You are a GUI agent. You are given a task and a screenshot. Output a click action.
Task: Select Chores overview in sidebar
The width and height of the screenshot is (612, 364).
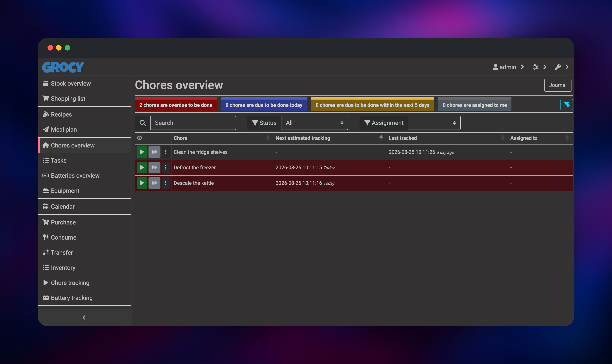coord(84,145)
